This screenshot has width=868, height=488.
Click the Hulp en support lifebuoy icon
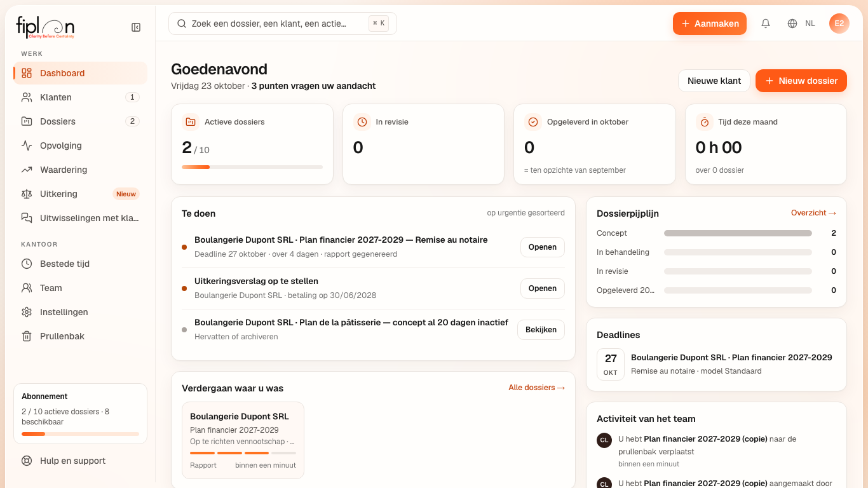coord(27,461)
